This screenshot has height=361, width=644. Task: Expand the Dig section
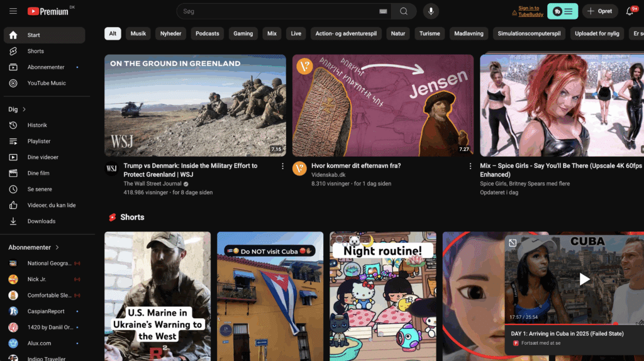click(17, 109)
